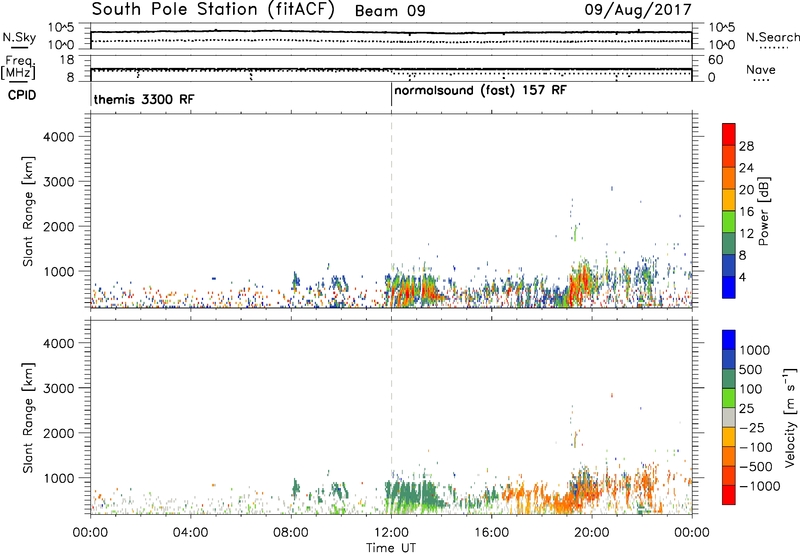The height and width of the screenshot is (554, 800).
Task: Click the 18 tick on frequency axis
Action: 67,60
